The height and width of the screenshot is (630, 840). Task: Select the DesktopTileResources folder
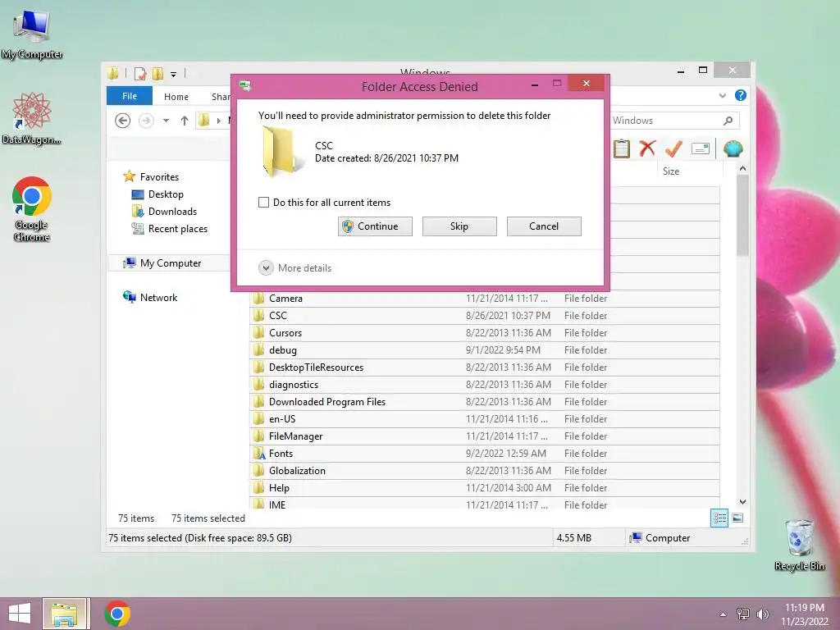[x=485, y=367]
